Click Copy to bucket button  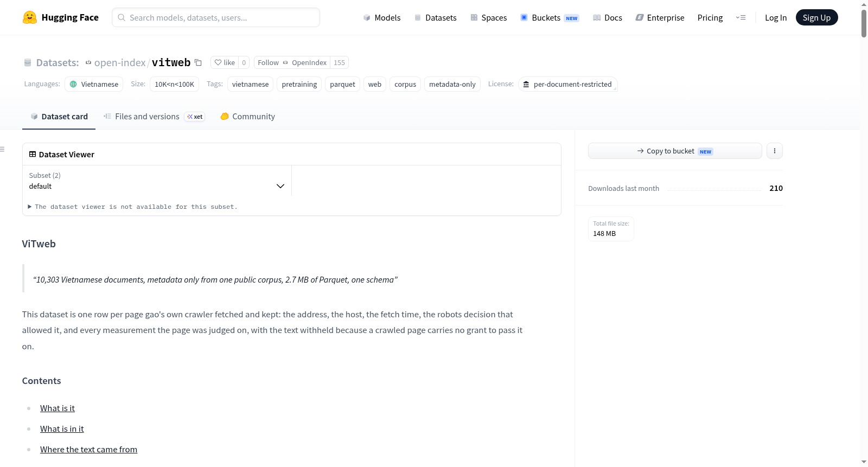pos(675,151)
